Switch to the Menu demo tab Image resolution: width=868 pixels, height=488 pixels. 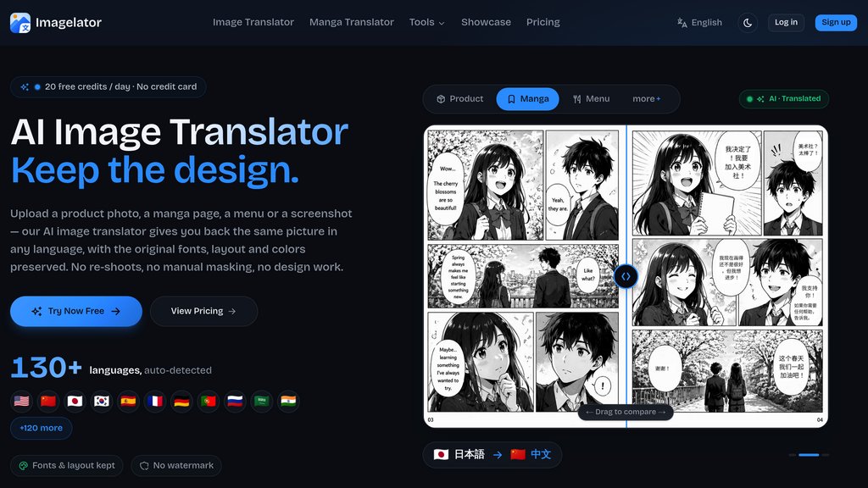click(591, 99)
